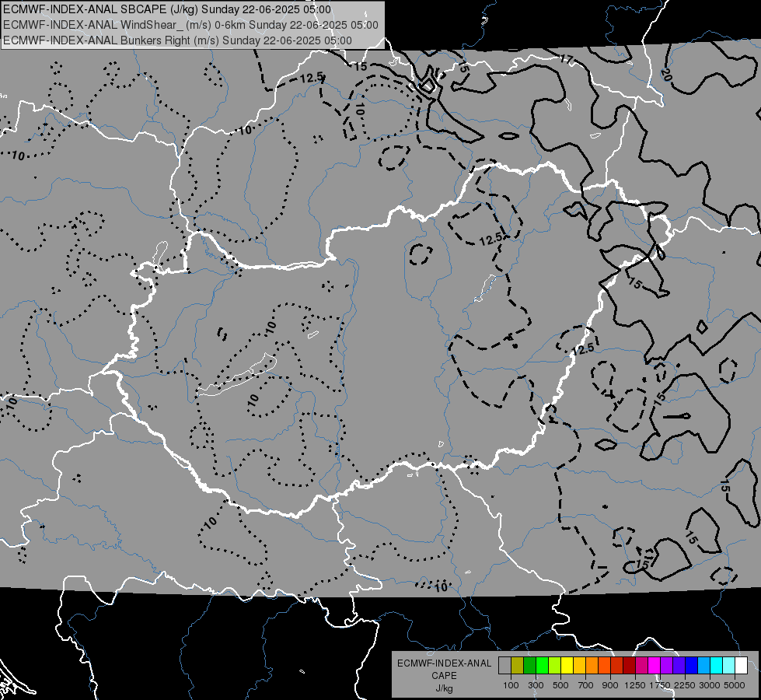This screenshot has width=761, height=700.
Task: Select the pure blue swatch after 2250
Action: [692, 666]
